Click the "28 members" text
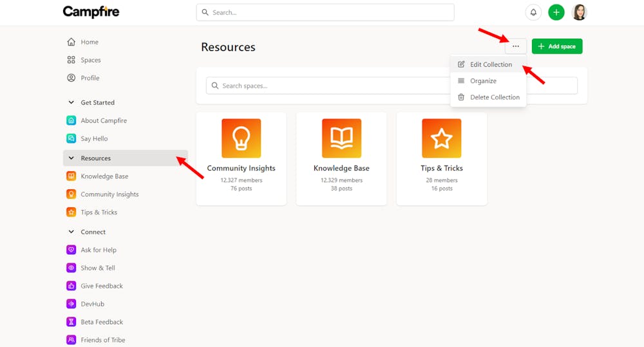The image size is (644, 347). (442, 180)
